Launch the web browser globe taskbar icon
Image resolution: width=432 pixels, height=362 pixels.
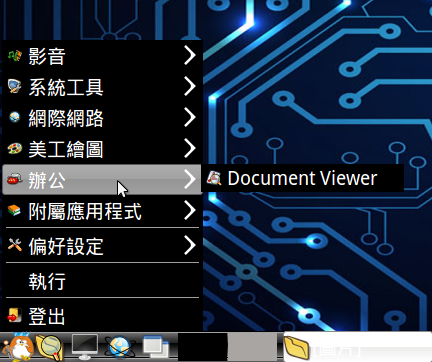pyautogui.click(x=120, y=347)
